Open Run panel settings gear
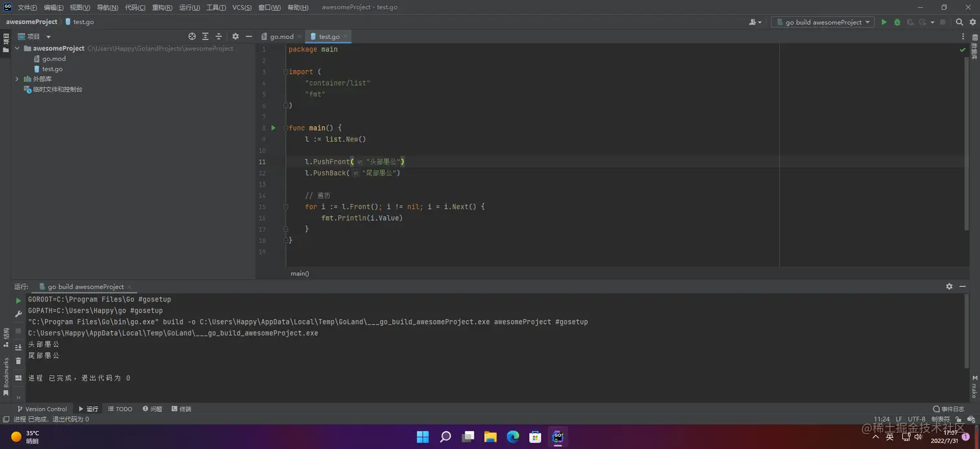Viewport: 980px width, 449px height. [949, 286]
